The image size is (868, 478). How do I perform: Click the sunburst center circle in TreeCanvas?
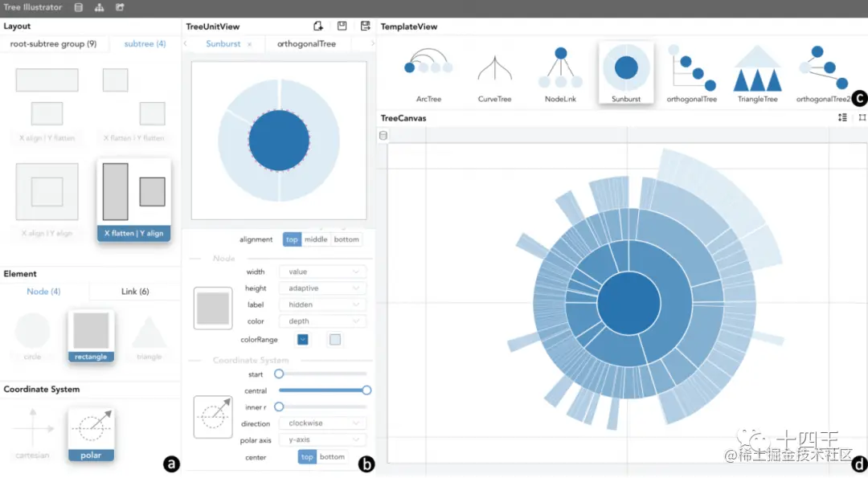(x=628, y=303)
